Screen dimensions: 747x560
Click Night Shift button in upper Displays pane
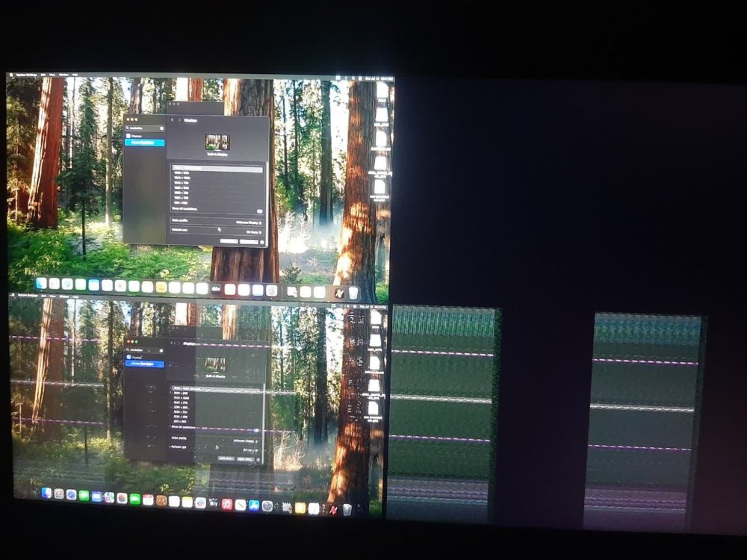click(249, 241)
